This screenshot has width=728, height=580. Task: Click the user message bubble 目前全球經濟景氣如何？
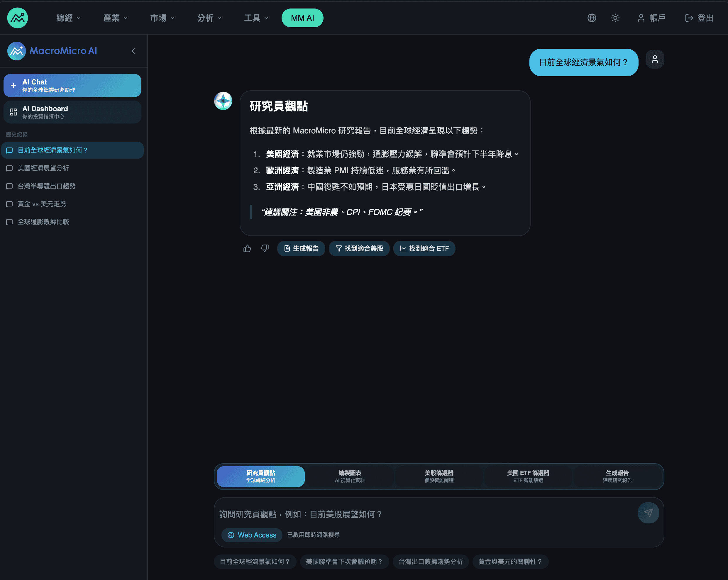583,62
